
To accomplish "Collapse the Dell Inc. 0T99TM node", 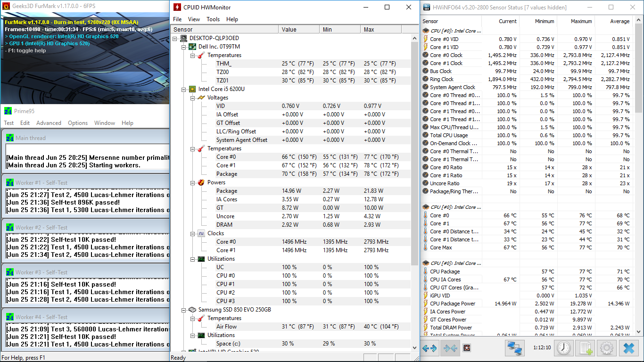I will coord(184,47).
